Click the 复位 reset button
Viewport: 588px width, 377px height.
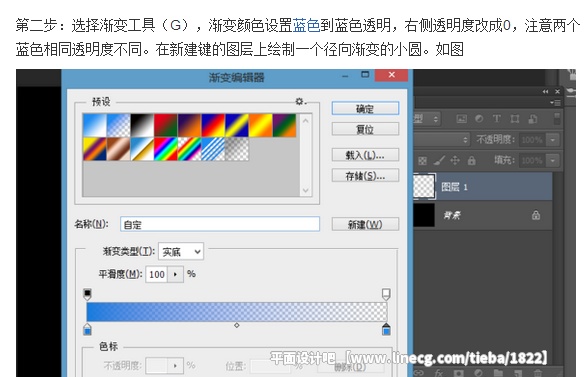click(x=365, y=129)
